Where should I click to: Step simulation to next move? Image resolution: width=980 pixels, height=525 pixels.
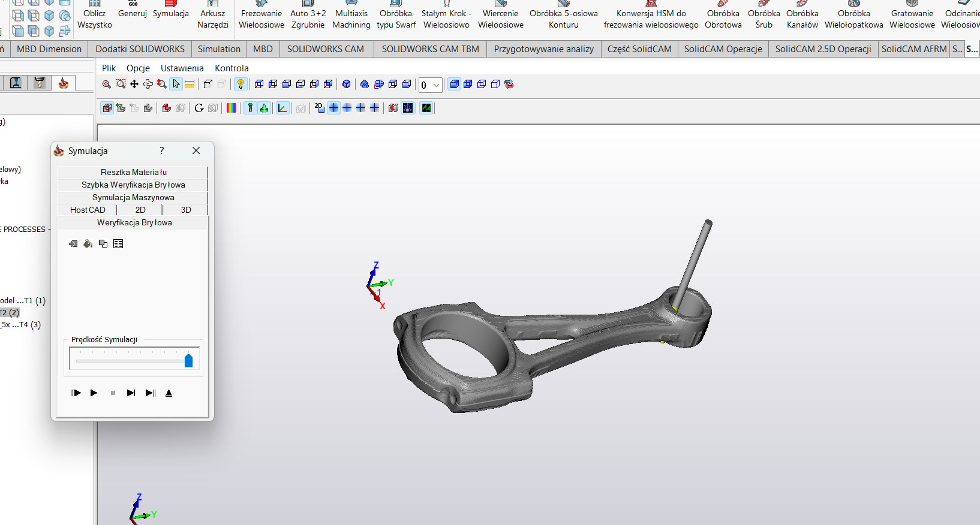point(131,393)
